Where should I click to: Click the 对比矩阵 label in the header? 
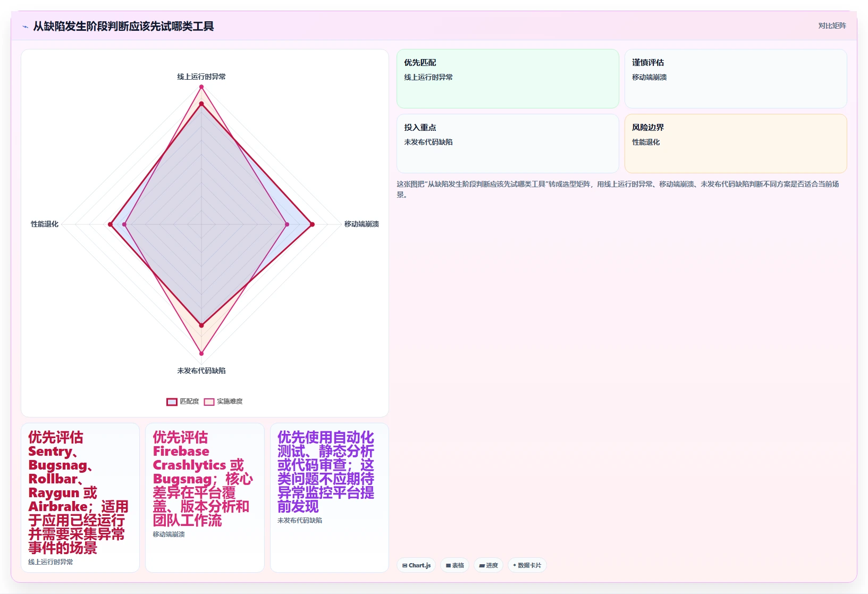point(832,26)
